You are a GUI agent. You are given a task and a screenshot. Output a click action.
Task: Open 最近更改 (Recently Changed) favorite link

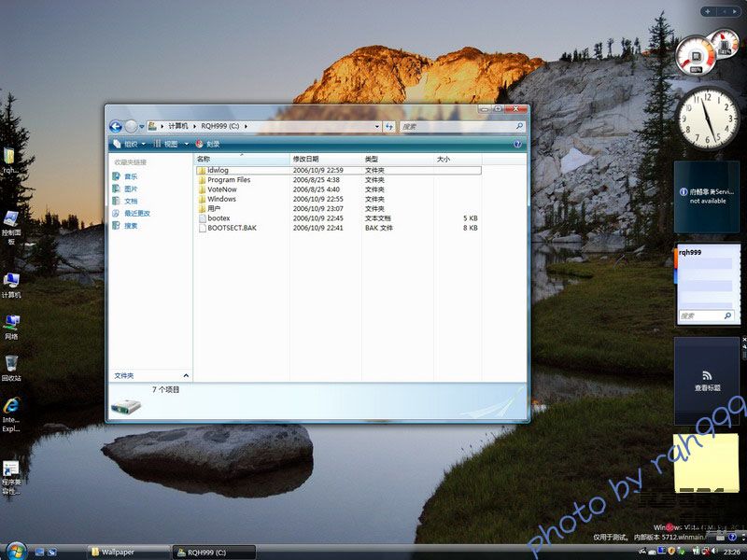[132, 214]
